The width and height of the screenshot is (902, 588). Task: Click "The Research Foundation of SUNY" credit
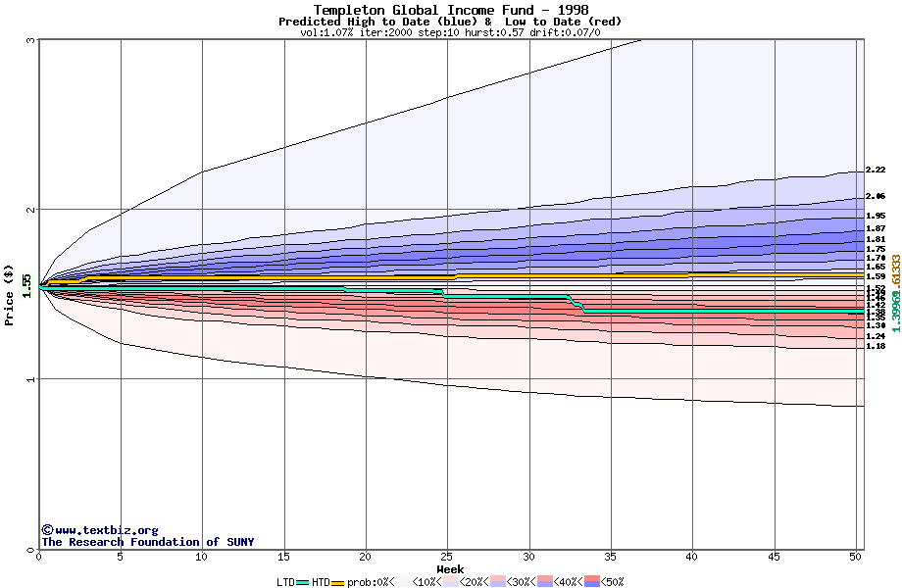coord(148,542)
